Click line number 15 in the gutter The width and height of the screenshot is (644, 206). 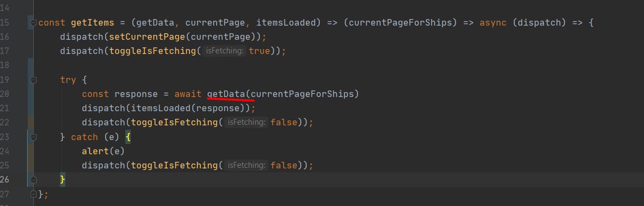(x=4, y=22)
